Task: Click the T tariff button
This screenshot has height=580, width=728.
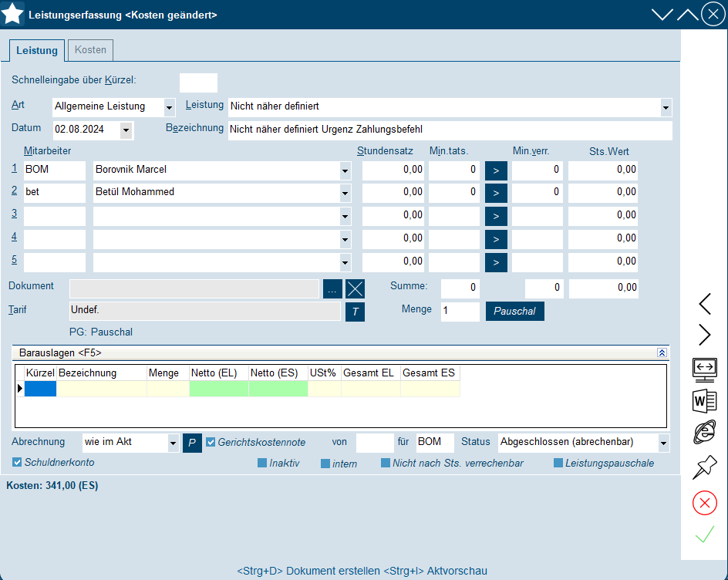Action: [355, 312]
